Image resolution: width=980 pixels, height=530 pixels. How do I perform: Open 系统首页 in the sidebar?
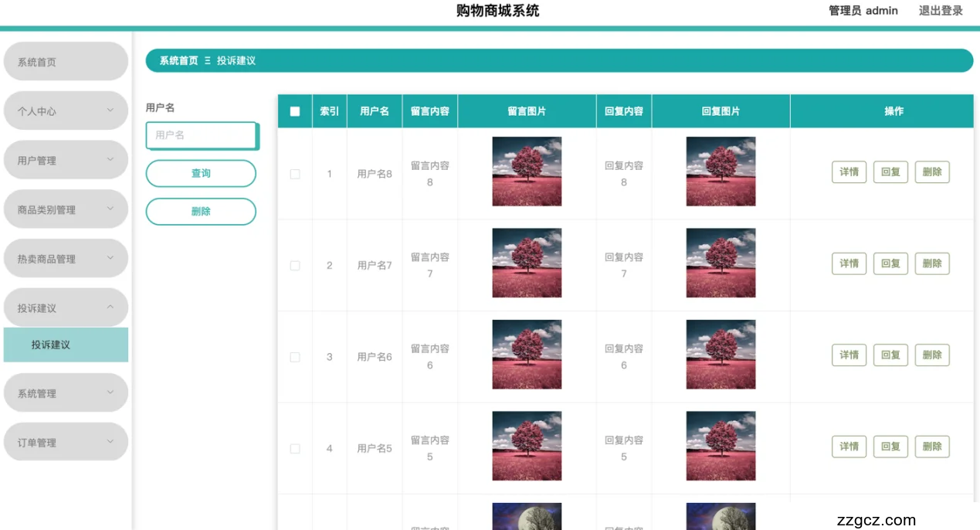(x=66, y=62)
